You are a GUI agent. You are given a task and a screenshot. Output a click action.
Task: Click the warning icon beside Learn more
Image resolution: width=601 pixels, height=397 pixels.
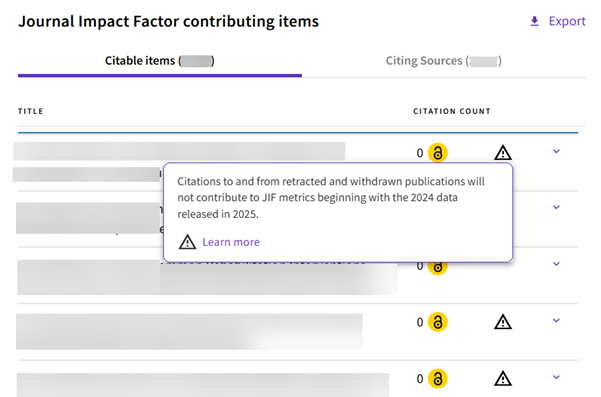coord(187,242)
